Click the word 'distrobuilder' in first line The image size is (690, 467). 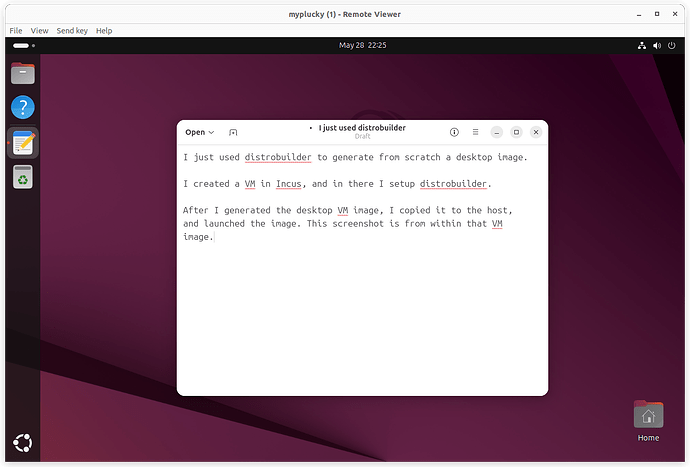(x=278, y=157)
